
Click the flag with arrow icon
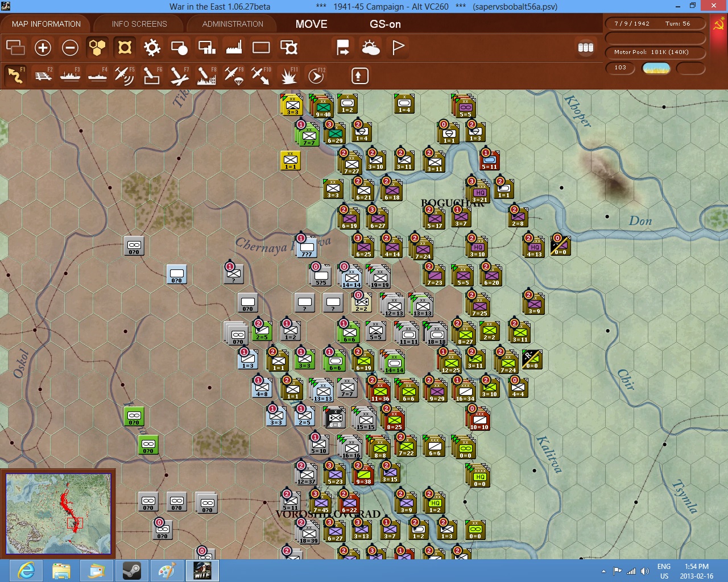pos(343,47)
